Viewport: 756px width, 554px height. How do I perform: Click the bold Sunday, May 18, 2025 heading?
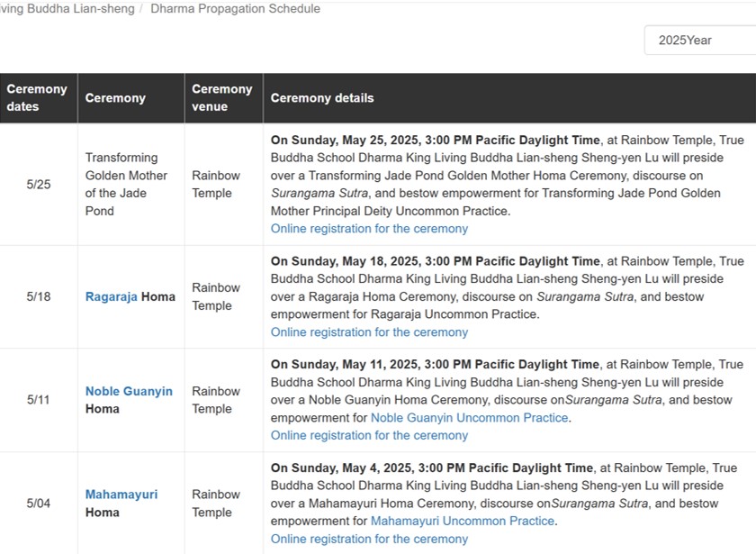[x=436, y=261]
